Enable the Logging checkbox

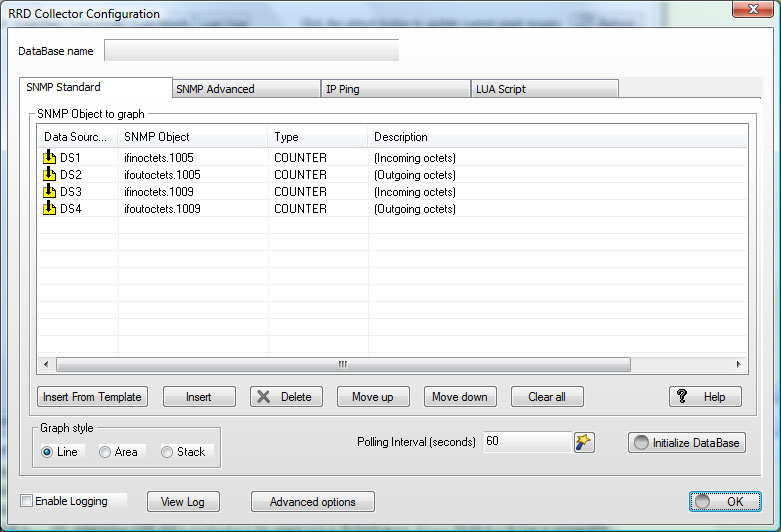click(26, 501)
